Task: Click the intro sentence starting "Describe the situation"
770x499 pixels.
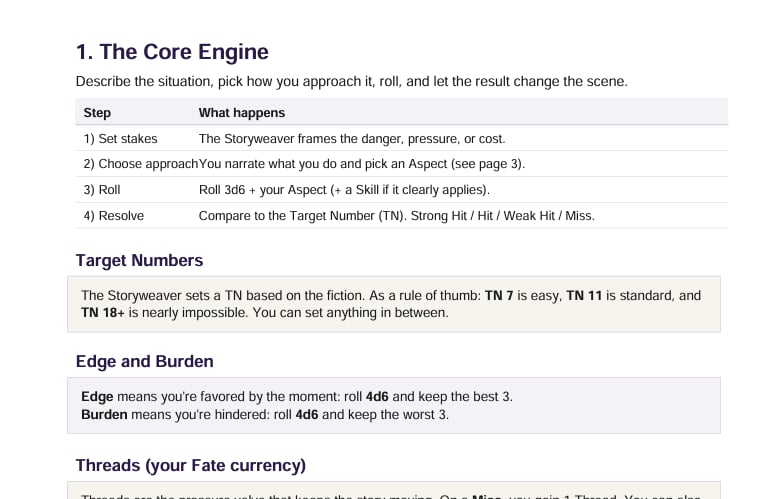Action: (351, 81)
